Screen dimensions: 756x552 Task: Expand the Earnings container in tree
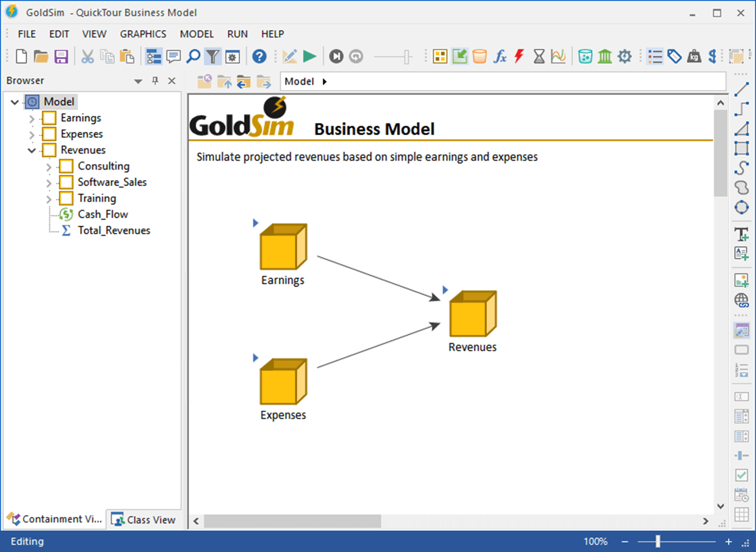click(x=32, y=118)
